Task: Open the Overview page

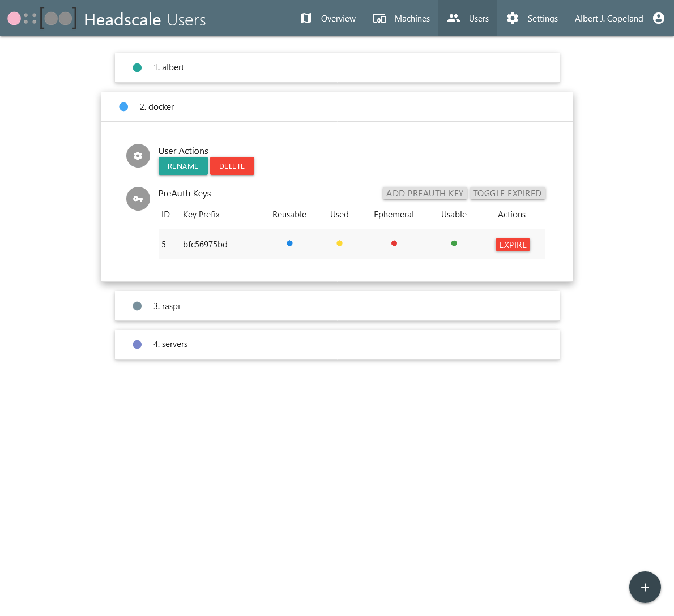Action: click(x=338, y=19)
